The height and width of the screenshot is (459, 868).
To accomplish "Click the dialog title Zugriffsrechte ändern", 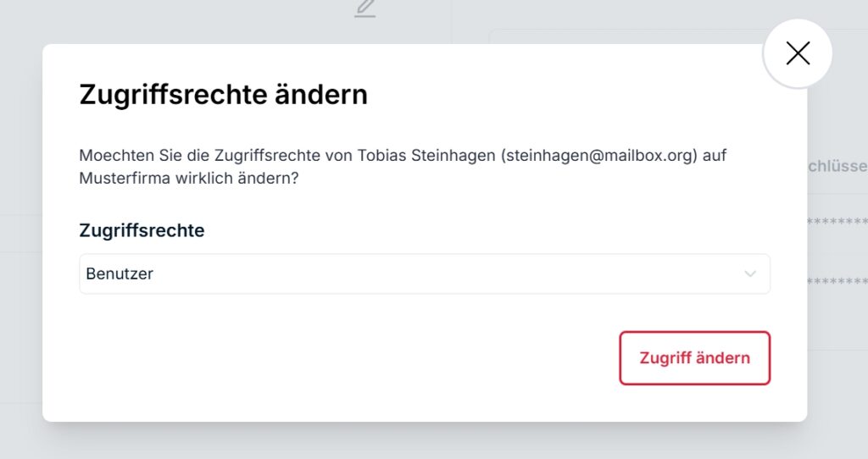I will point(223,95).
